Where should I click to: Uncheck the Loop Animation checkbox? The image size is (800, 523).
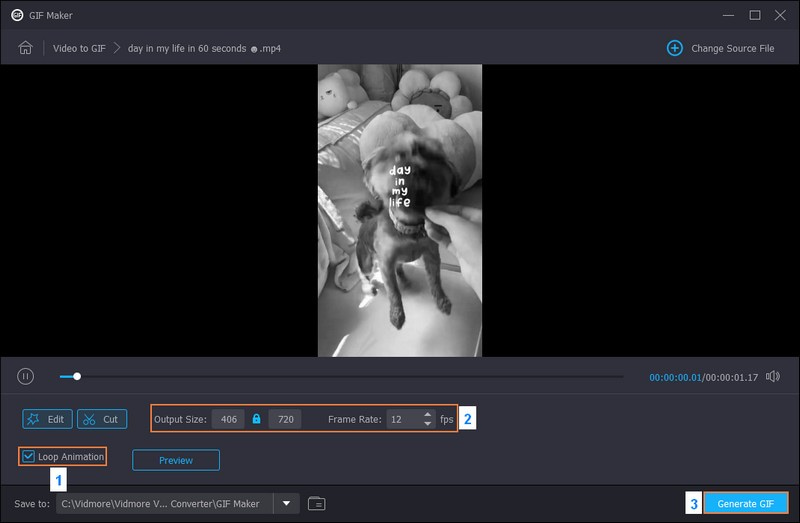[x=29, y=456]
